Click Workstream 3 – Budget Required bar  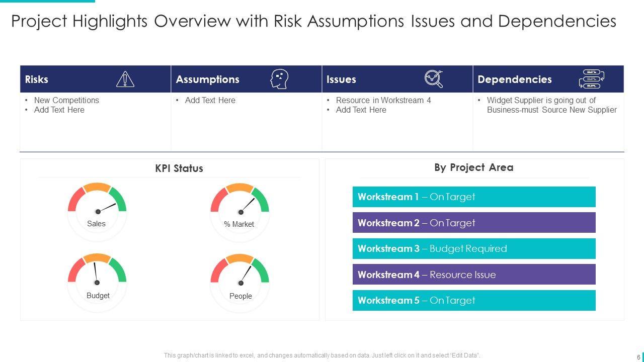(473, 249)
